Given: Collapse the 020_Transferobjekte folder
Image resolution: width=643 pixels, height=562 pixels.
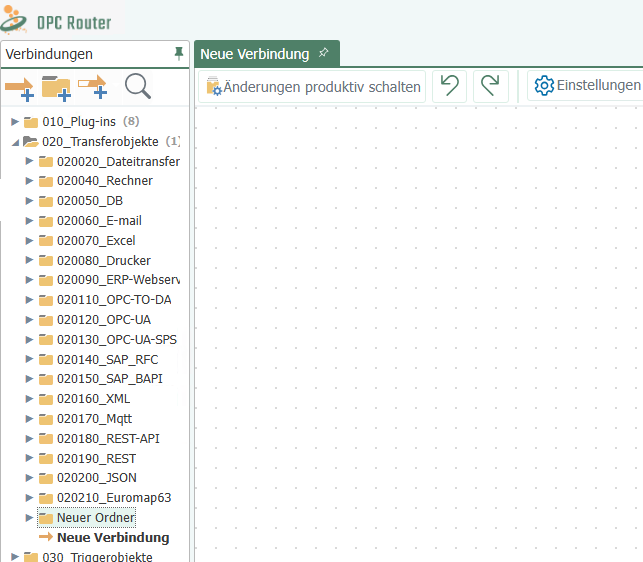Looking at the screenshot, I should click(x=15, y=142).
